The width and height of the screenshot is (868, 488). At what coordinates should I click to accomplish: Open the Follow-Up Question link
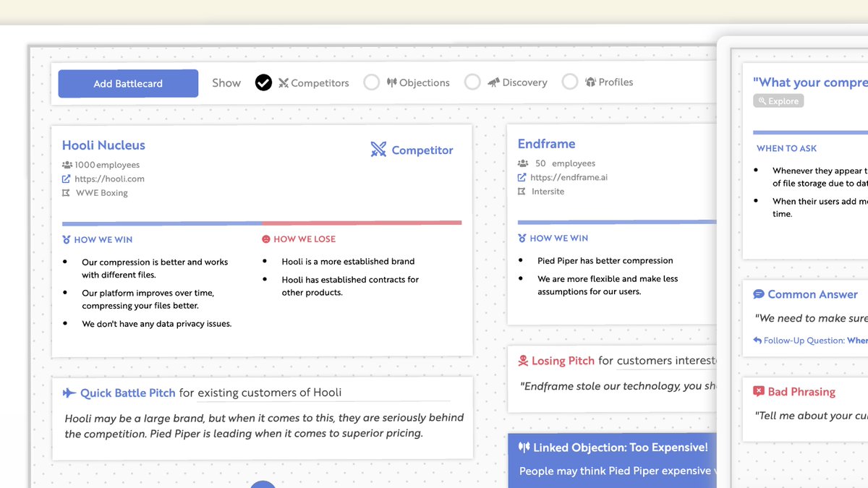(x=815, y=341)
